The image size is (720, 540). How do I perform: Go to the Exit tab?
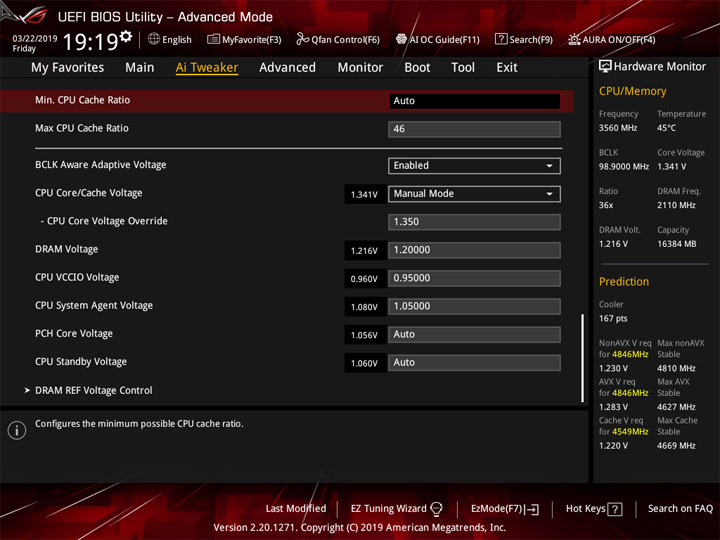506,68
